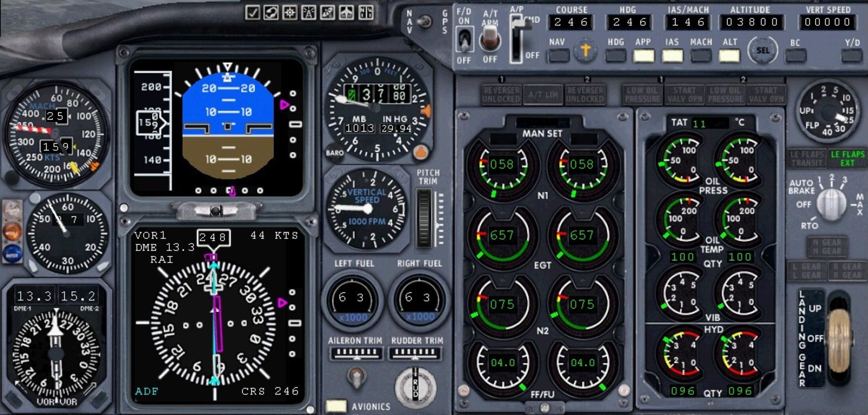Click the LANDING GEAR lever

pyautogui.click(x=840, y=338)
